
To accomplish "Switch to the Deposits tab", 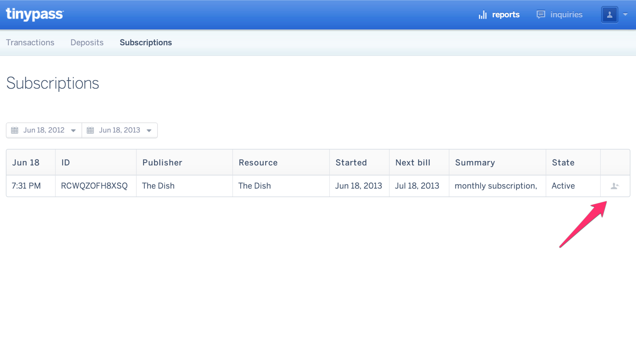I will (87, 43).
